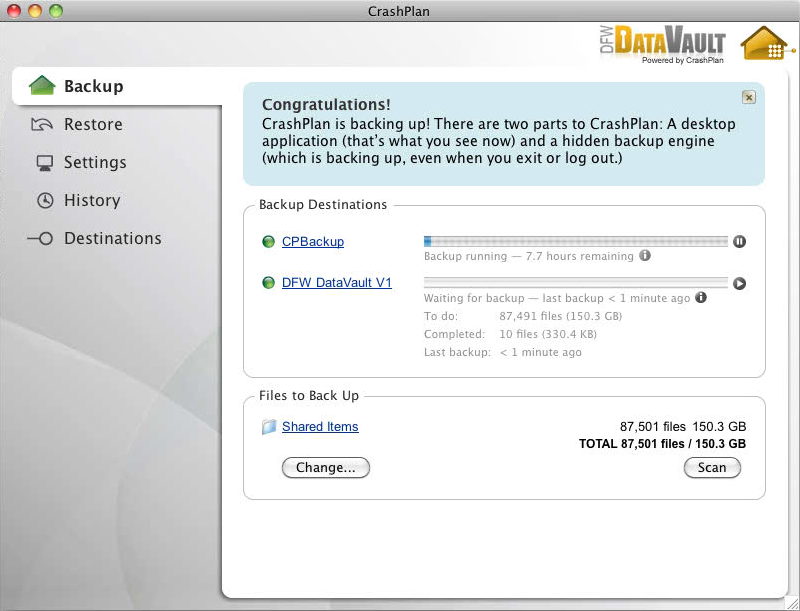Click the yellow minimize window button
This screenshot has width=800, height=611.
coord(35,11)
